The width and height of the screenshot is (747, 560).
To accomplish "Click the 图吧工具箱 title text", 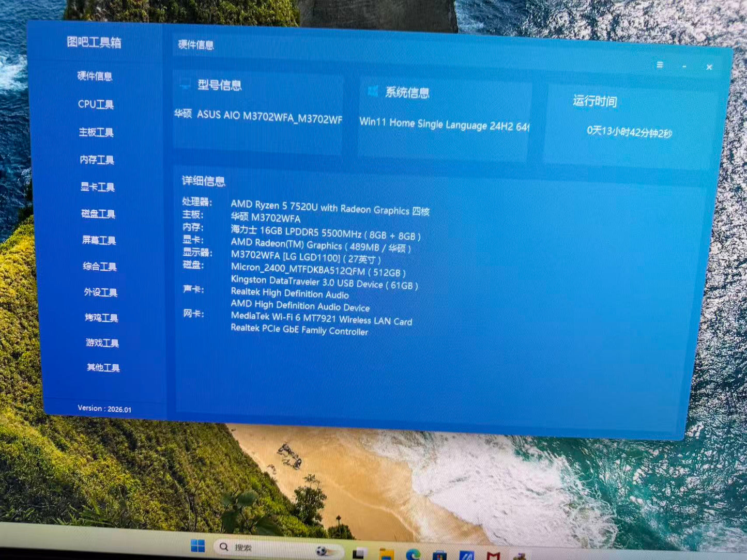I will click(94, 42).
